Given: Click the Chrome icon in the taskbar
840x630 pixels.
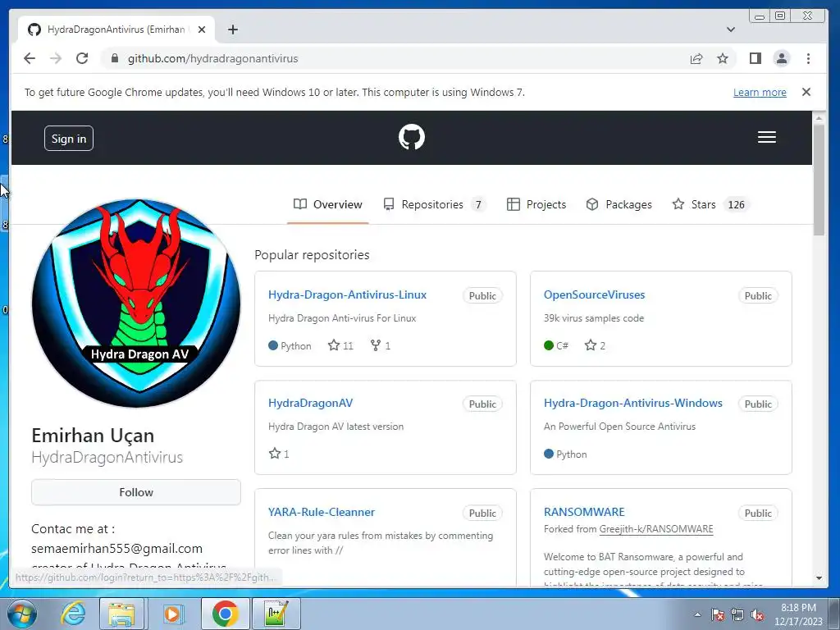Looking at the screenshot, I should [x=226, y=614].
